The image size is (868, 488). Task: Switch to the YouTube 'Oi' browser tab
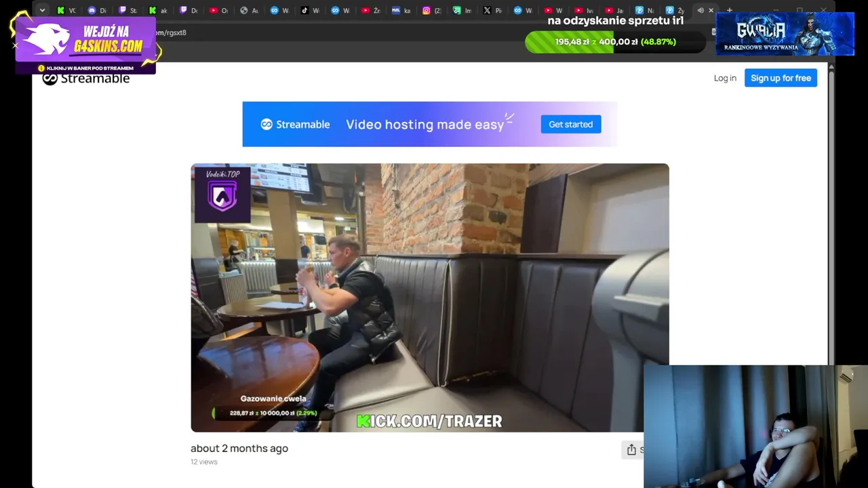pos(218,10)
